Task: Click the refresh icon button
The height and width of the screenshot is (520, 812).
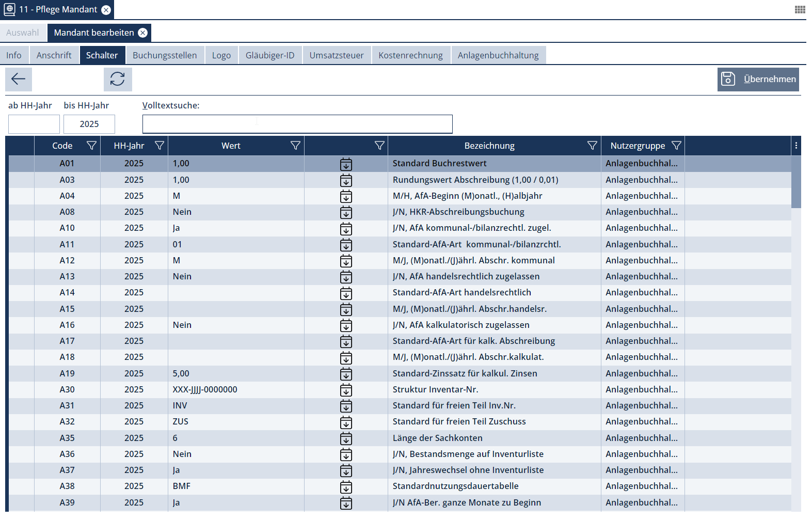Action: point(118,79)
